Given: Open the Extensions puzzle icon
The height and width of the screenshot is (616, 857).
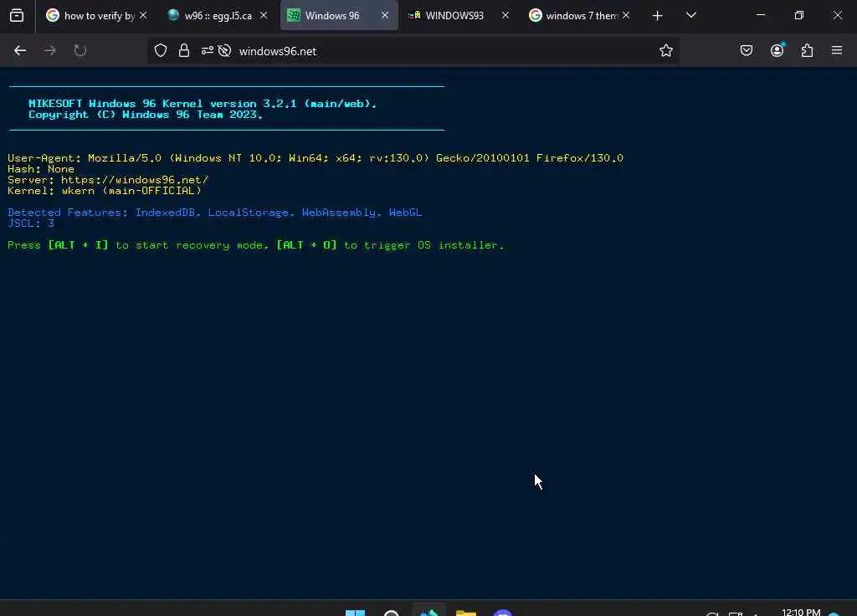Looking at the screenshot, I should (x=807, y=51).
